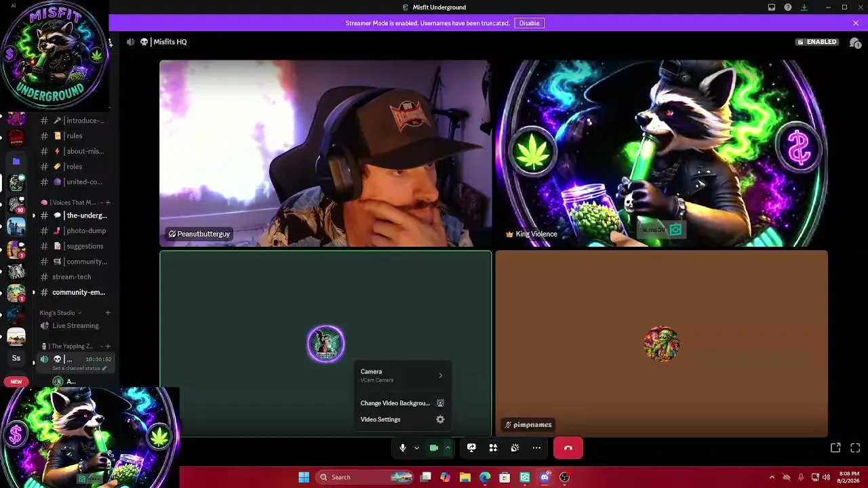Disconnect from the voice call

coord(568,448)
